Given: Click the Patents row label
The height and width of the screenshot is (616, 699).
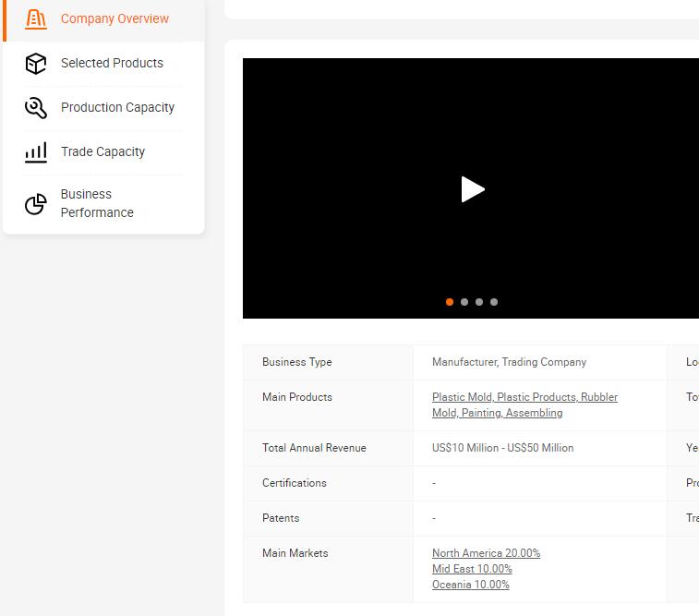Looking at the screenshot, I should pos(281,518).
